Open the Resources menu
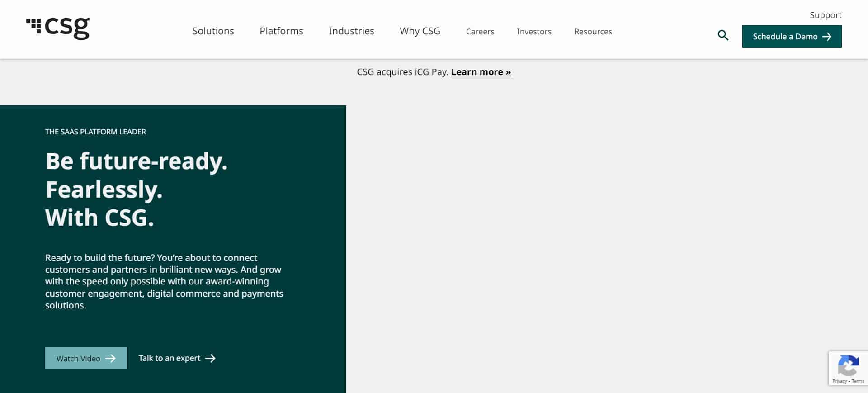The width and height of the screenshot is (868, 393). tap(593, 32)
